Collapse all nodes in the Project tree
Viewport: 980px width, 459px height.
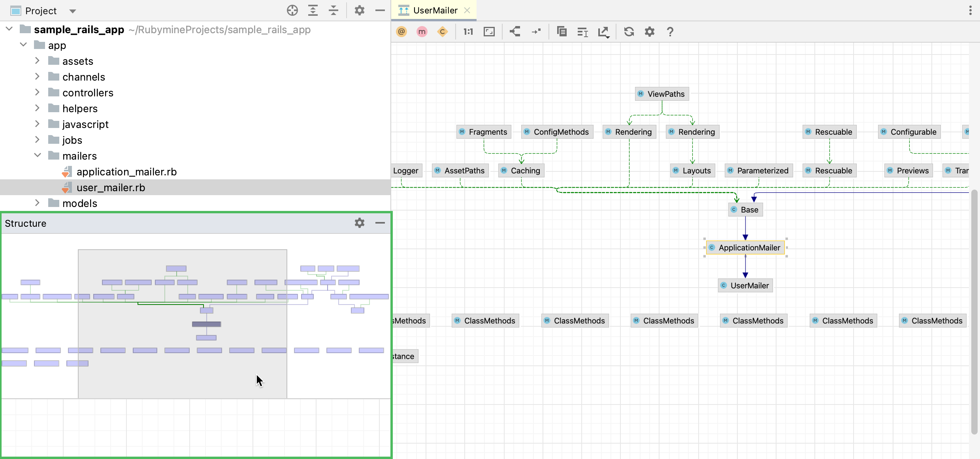click(x=334, y=11)
